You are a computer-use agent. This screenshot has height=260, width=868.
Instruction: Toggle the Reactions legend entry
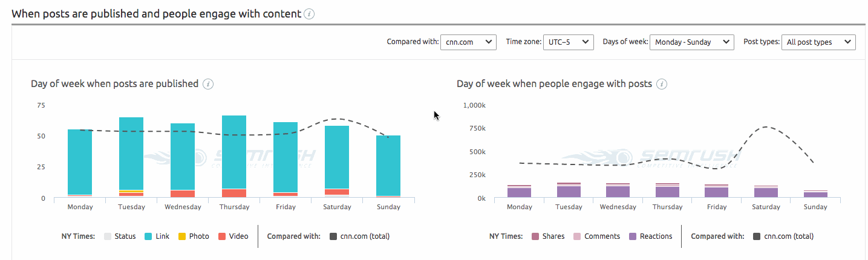tap(651, 236)
